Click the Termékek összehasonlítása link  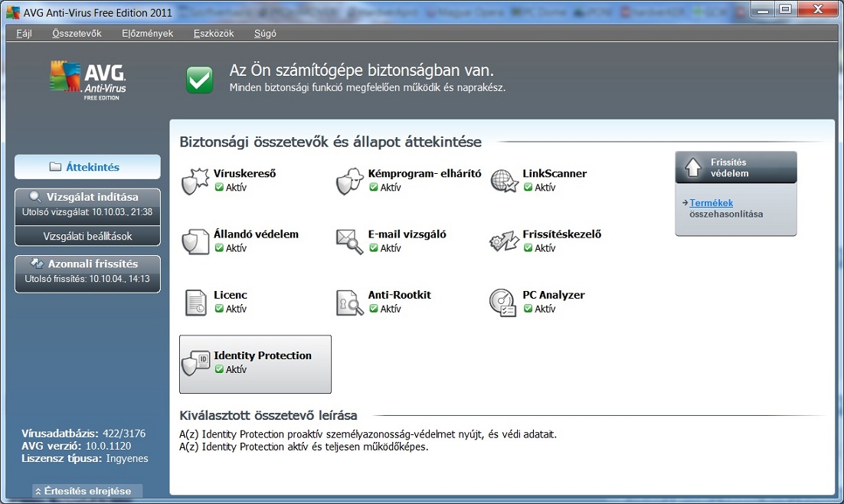coord(712,203)
